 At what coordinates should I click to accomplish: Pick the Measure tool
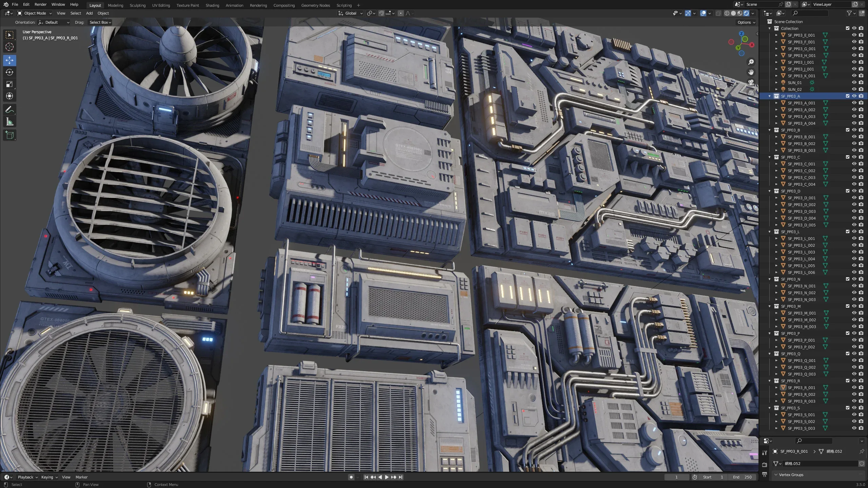(x=9, y=122)
